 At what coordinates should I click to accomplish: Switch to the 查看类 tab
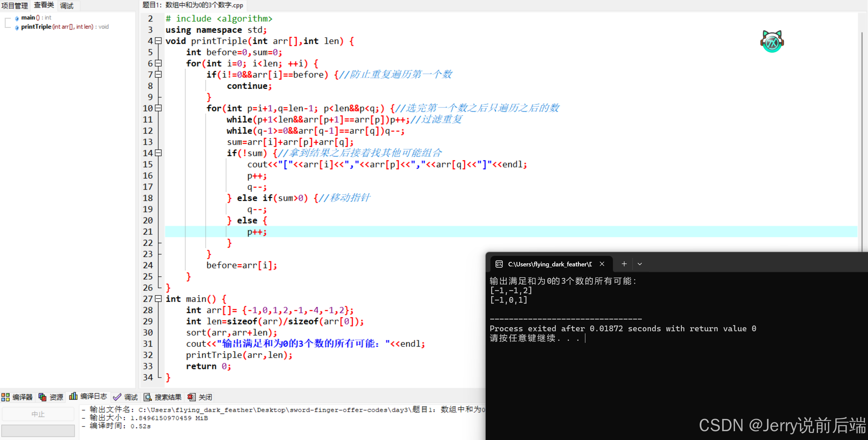[44, 5]
